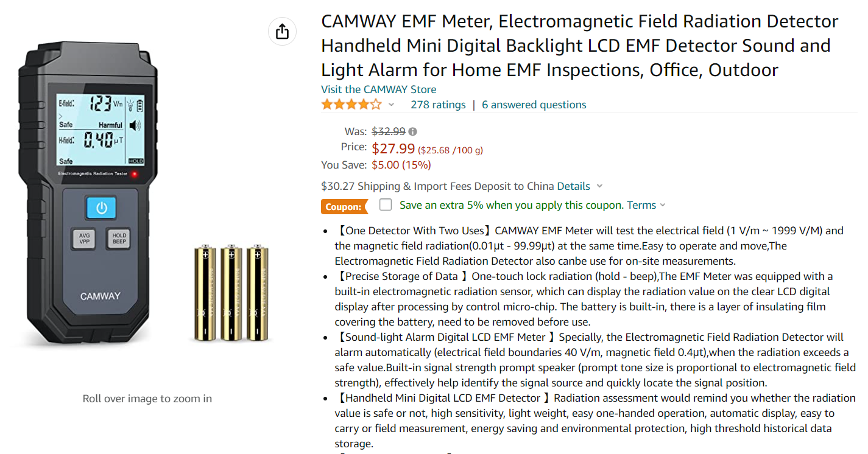Click the CAMWAY EMF Meter product title
The width and height of the screenshot is (868, 454).
(x=580, y=46)
